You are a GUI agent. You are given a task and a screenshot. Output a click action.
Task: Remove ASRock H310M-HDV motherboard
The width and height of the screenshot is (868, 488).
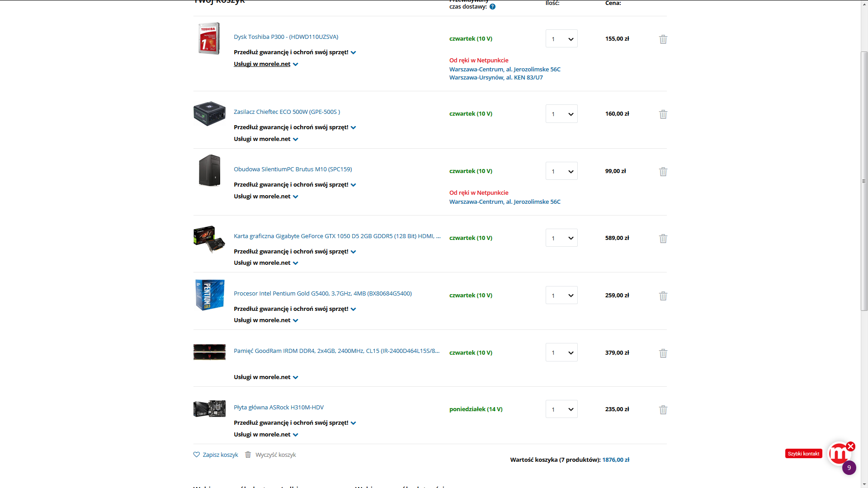(x=663, y=410)
